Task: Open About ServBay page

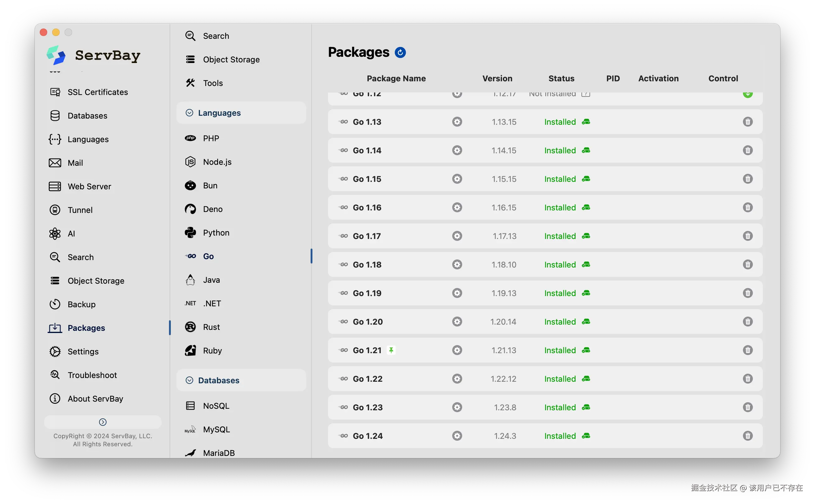Action: (95, 399)
